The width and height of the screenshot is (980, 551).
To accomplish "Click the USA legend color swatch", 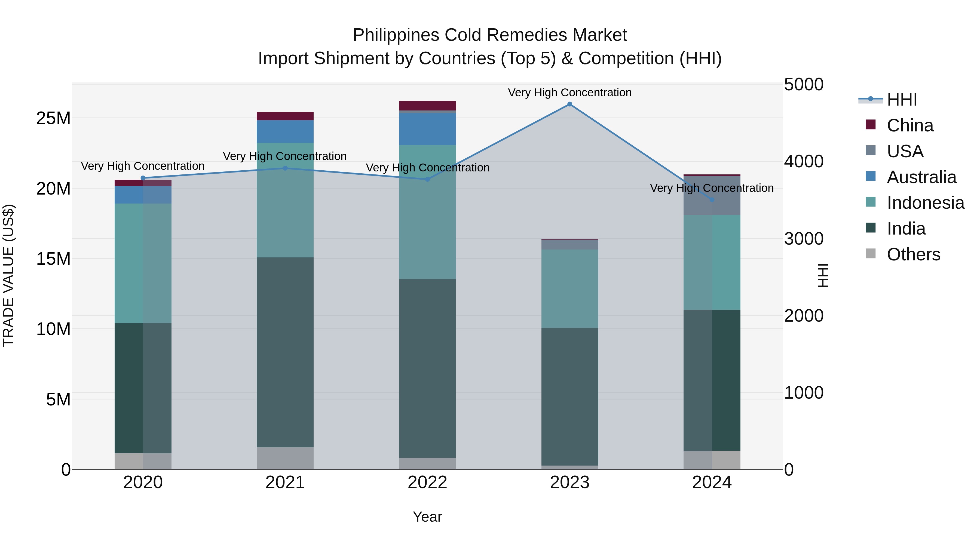I will [871, 150].
